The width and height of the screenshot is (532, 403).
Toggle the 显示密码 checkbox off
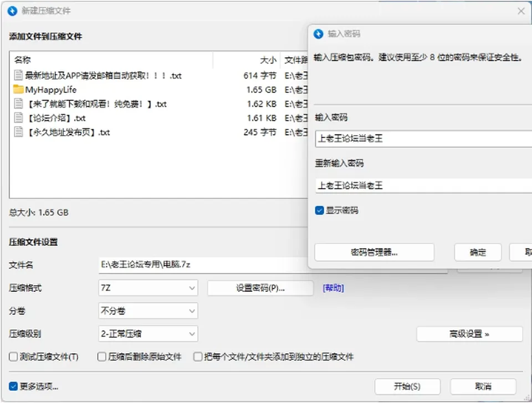pos(319,210)
